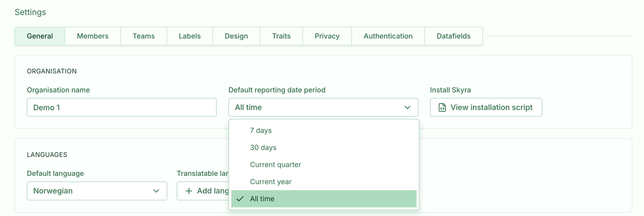Click the Add language button
Image resolution: width=644 pixels, height=216 pixels.
203,191
